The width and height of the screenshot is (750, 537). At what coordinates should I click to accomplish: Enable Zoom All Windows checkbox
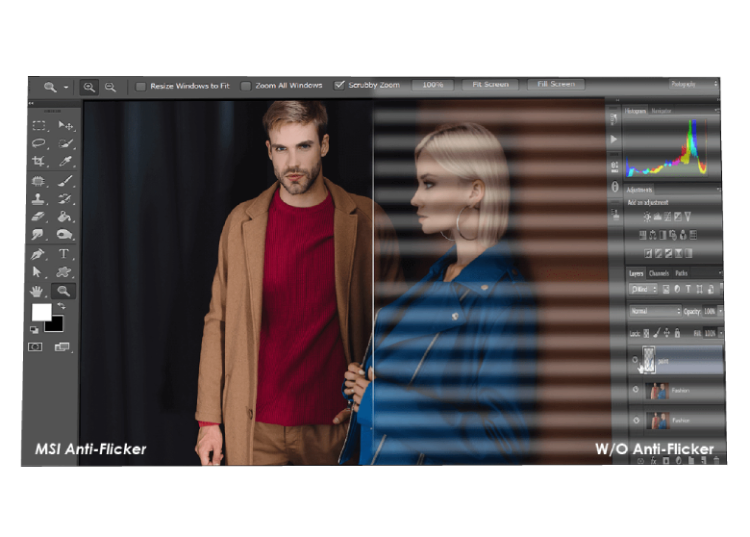(246, 86)
